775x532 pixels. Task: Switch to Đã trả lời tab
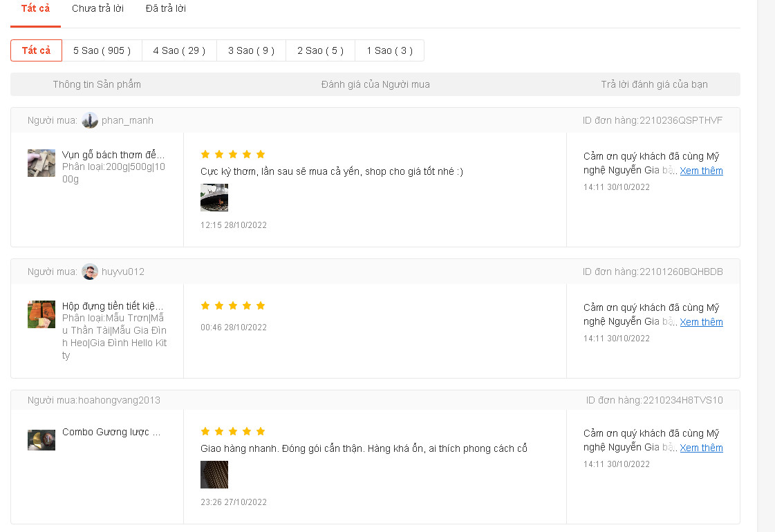coord(166,9)
